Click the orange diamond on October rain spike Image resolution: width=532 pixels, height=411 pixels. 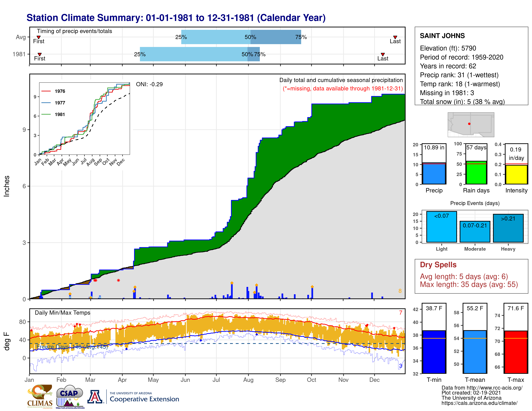(x=312, y=287)
